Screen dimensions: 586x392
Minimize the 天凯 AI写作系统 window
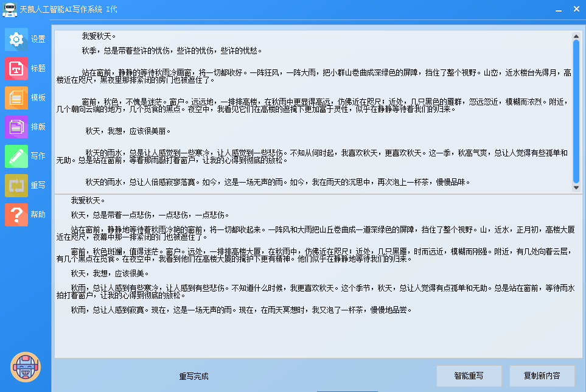tap(558, 9)
